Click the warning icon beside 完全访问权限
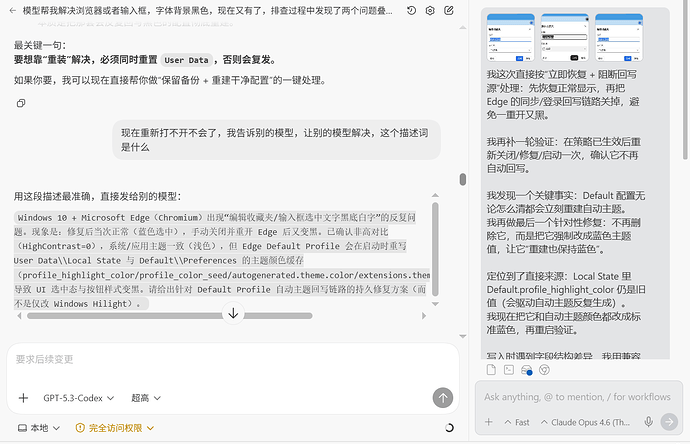690x444 pixels. pyautogui.click(x=80, y=428)
